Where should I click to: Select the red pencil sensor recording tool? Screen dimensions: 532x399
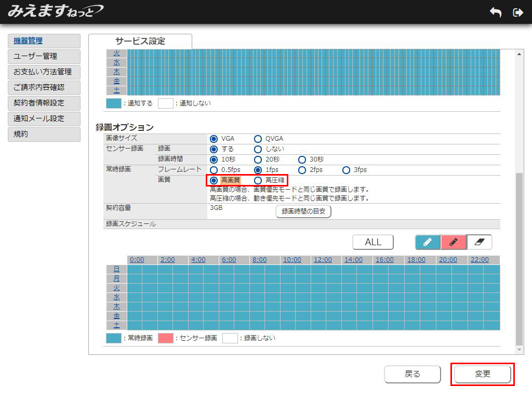pyautogui.click(x=454, y=242)
